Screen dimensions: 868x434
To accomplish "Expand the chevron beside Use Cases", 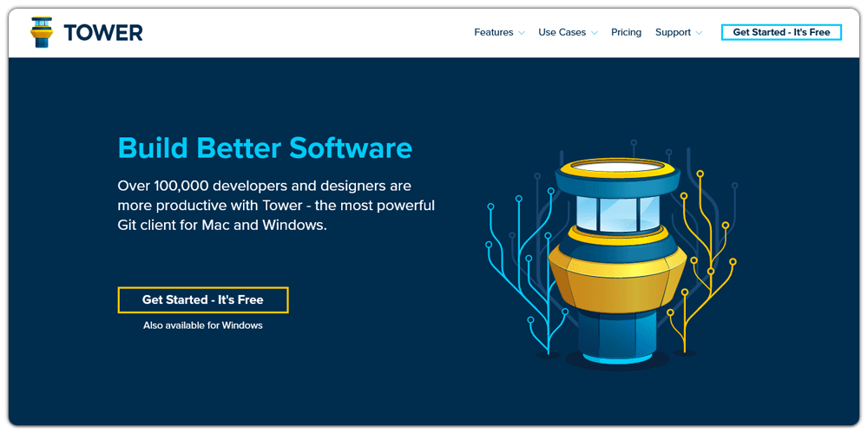I will click(x=595, y=33).
